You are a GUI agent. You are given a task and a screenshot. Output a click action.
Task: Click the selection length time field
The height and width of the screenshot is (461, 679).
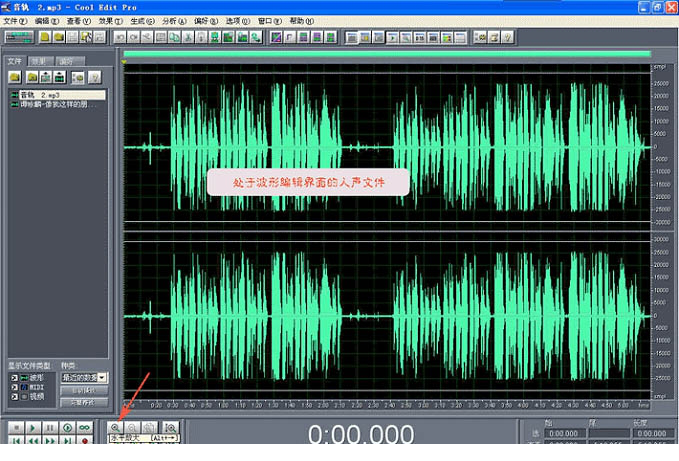coord(653,433)
